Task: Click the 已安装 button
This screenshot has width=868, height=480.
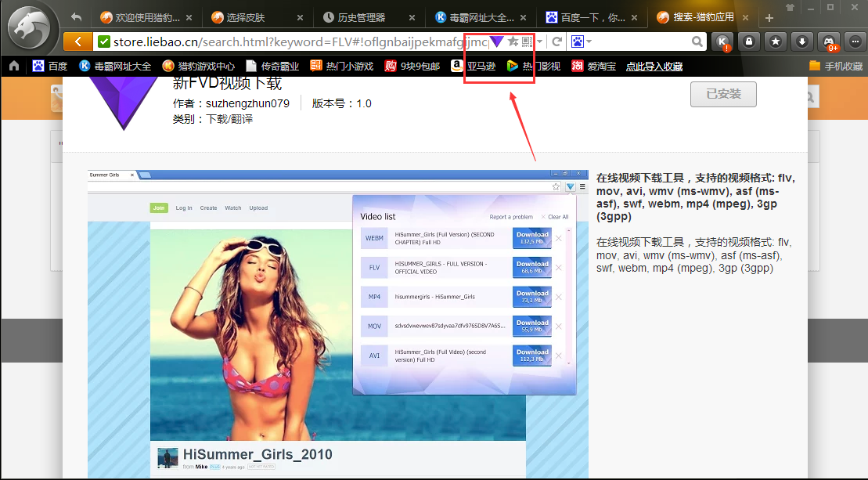Action: 723,95
